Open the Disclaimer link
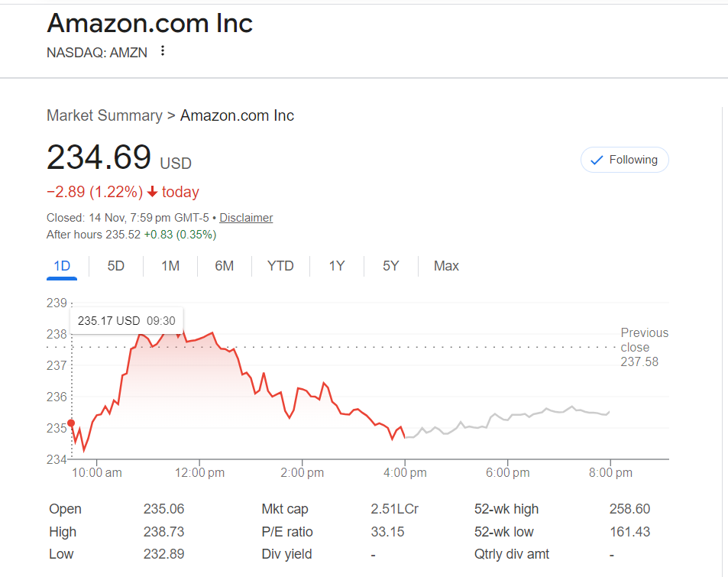728x577 pixels. coord(246,218)
